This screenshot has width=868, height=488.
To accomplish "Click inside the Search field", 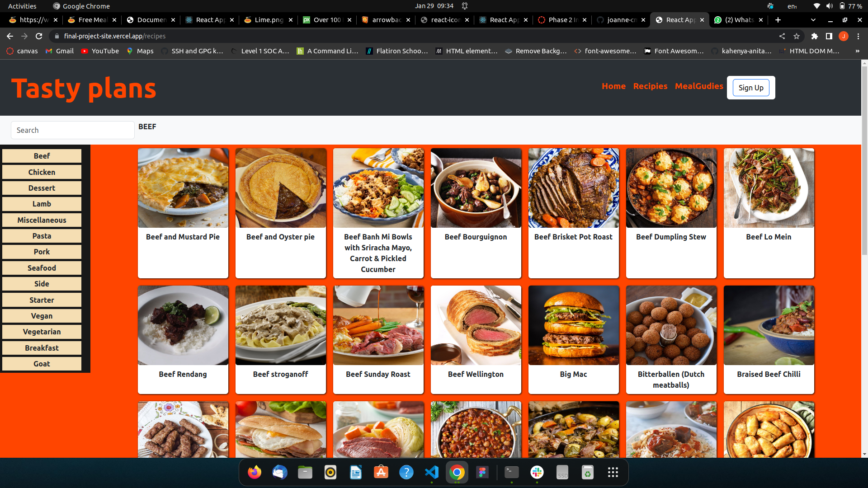I will pos(72,130).
